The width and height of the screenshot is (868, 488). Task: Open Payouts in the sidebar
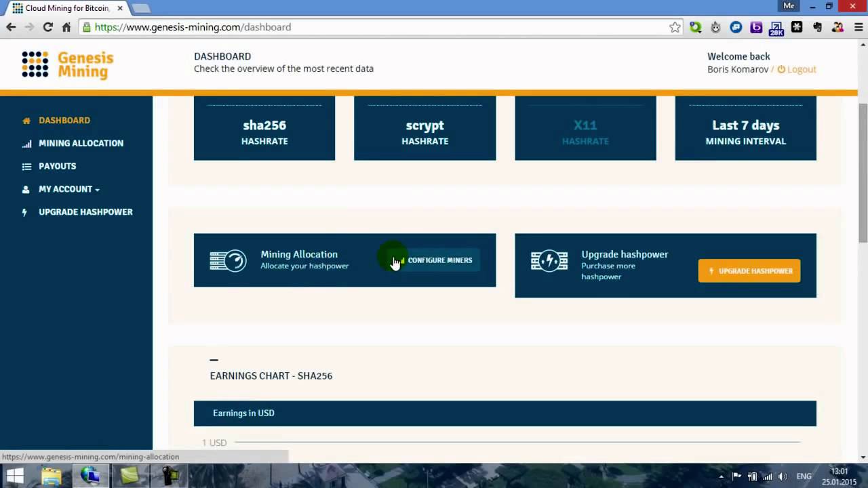click(57, 166)
